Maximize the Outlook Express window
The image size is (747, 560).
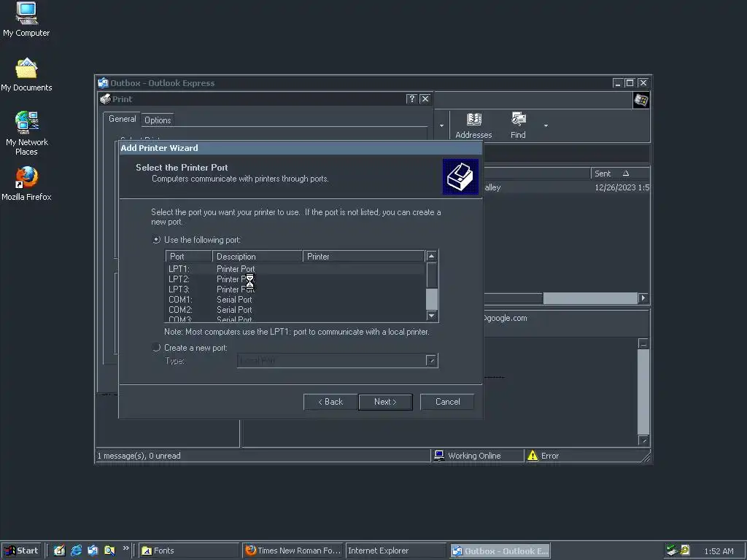pos(630,83)
